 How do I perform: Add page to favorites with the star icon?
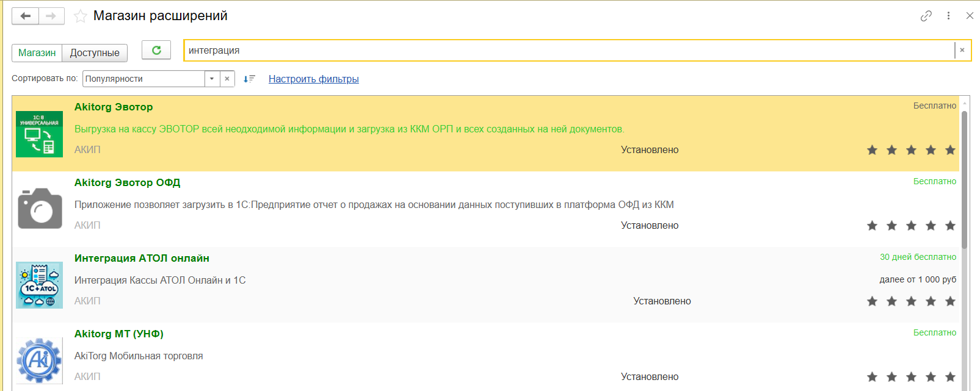80,16
